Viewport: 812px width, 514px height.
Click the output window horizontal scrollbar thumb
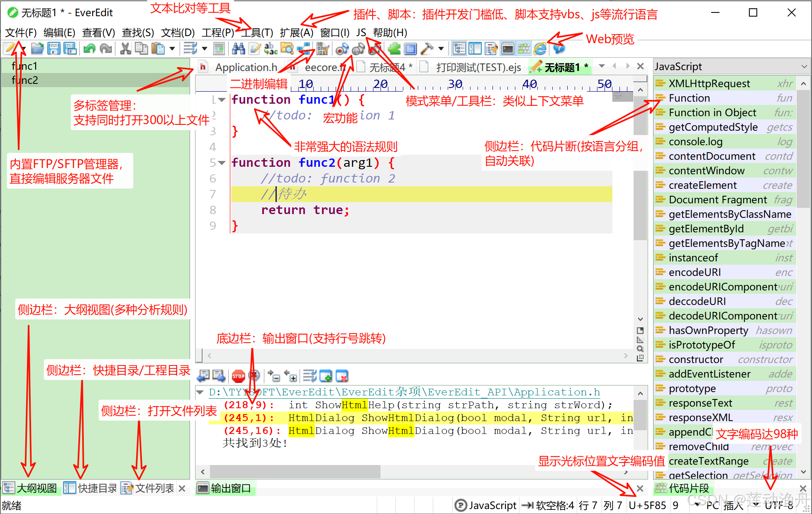click(295, 472)
